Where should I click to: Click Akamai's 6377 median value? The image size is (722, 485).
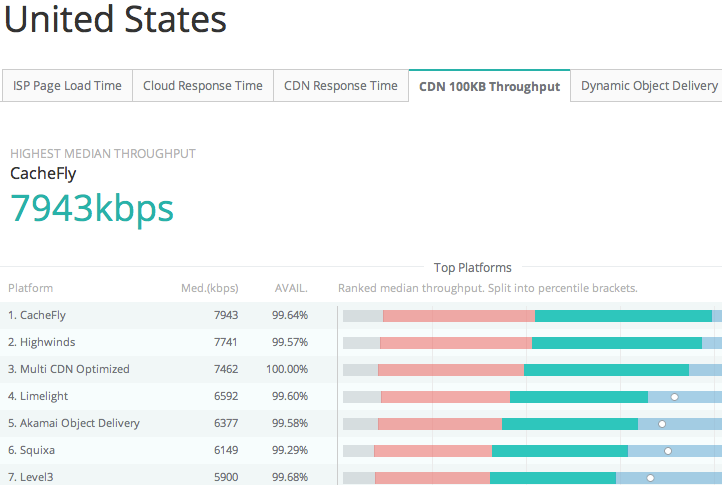point(226,423)
